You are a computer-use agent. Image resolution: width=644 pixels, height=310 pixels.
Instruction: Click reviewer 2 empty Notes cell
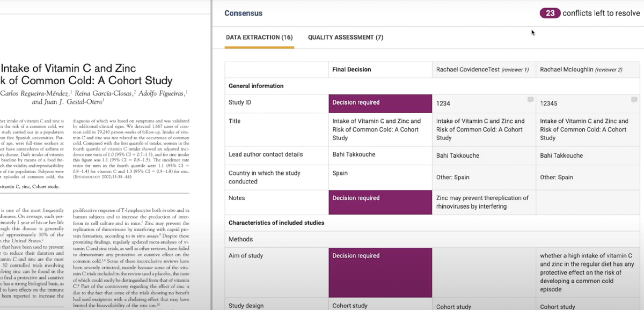(x=589, y=202)
